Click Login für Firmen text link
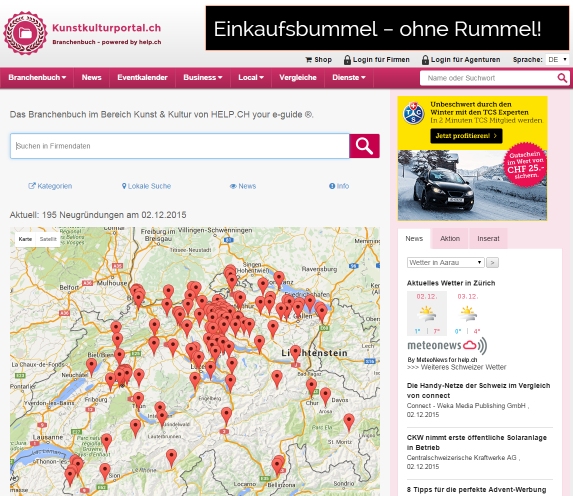Viewport: 573px width, 496px height. pos(381,60)
